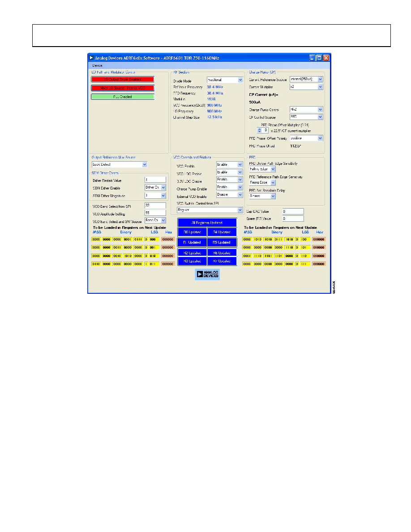Viewport: 411px width, 532px height.
Task: Open the Output Reference Mux Source dropdown
Action: click(x=120, y=164)
